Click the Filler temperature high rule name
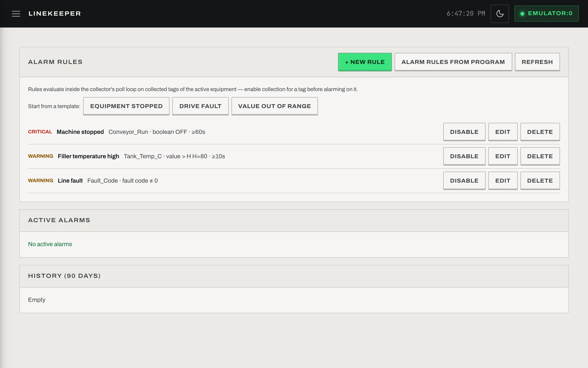The height and width of the screenshot is (368, 588). [x=88, y=156]
